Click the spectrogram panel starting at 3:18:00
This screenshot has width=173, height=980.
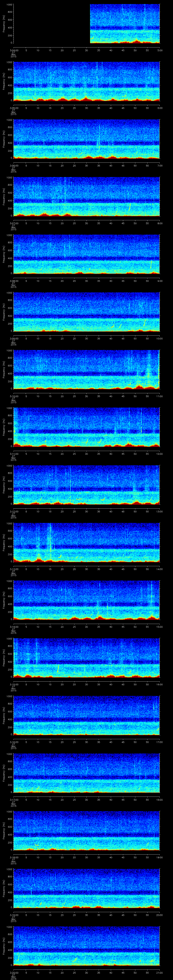[87, 831]
